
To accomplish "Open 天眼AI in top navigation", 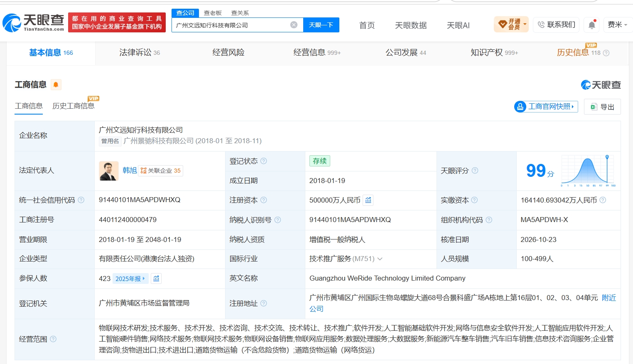I will click(458, 25).
